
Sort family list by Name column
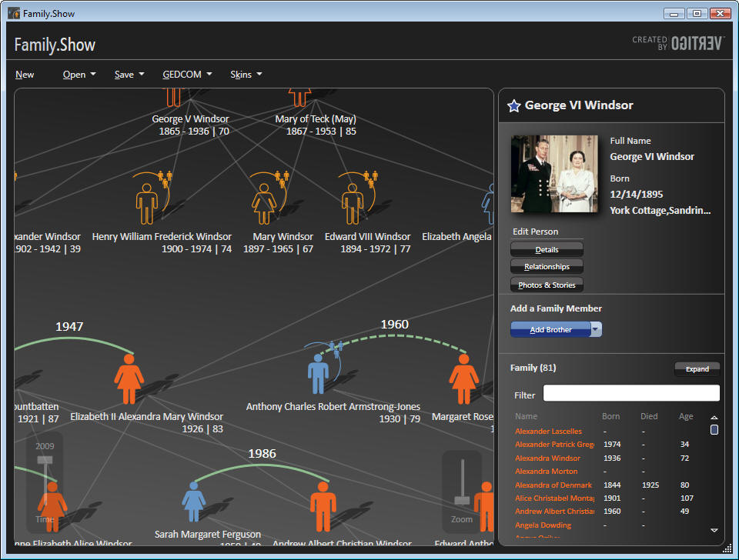[x=526, y=416]
